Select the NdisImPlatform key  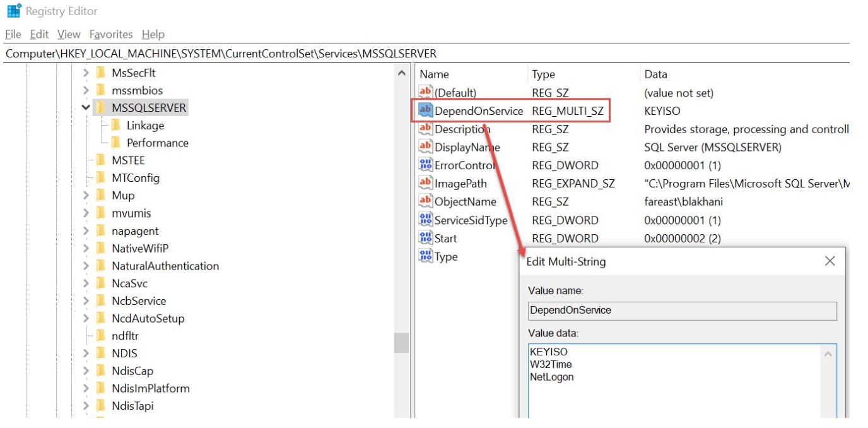point(151,389)
